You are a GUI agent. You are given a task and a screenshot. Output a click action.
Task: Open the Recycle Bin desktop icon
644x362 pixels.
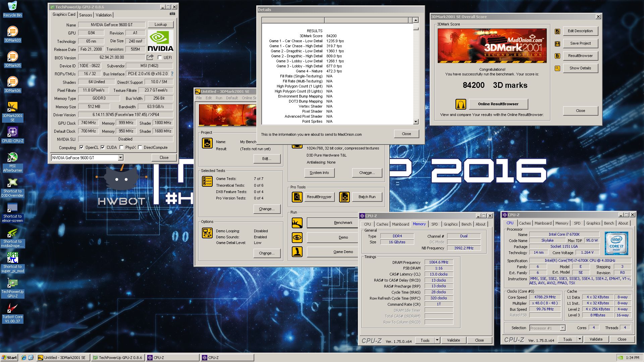[12, 9]
